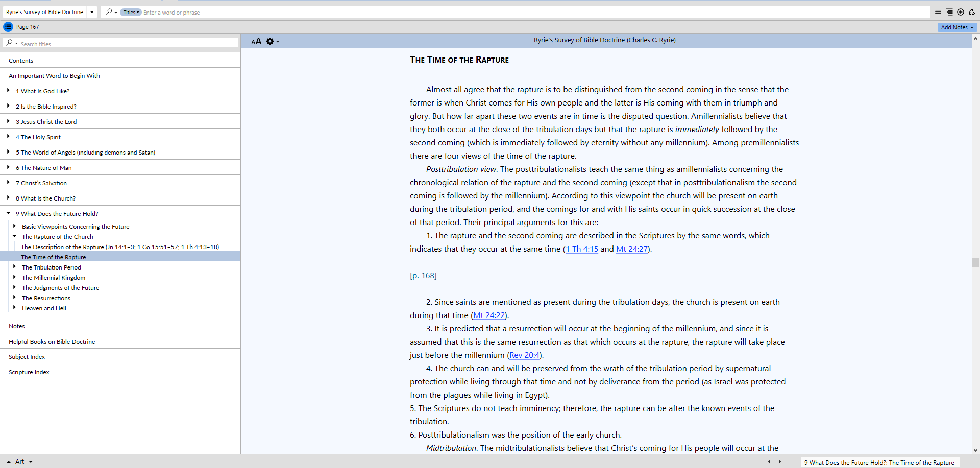This screenshot has height=468, width=980.
Task: Collapse The Rapture of the Church node
Action: [15, 236]
